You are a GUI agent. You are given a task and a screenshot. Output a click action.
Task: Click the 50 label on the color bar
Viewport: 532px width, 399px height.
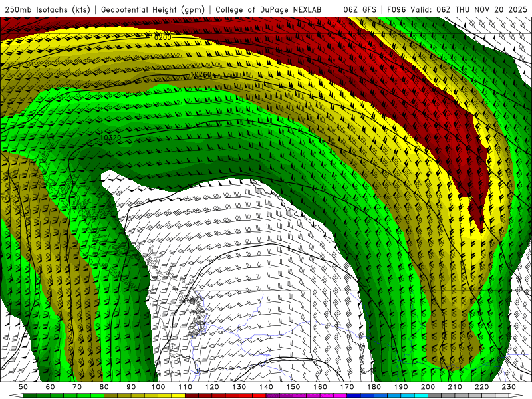pos(23,387)
